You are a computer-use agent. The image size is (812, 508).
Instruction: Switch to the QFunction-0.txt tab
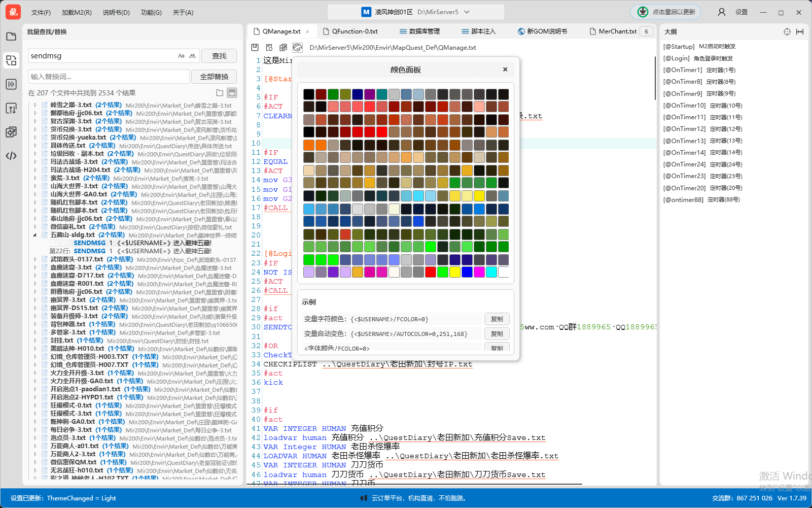[x=355, y=31]
